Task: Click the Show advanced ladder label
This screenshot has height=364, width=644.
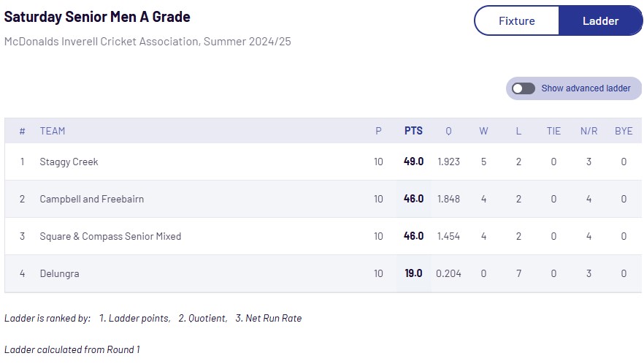Action: point(586,88)
